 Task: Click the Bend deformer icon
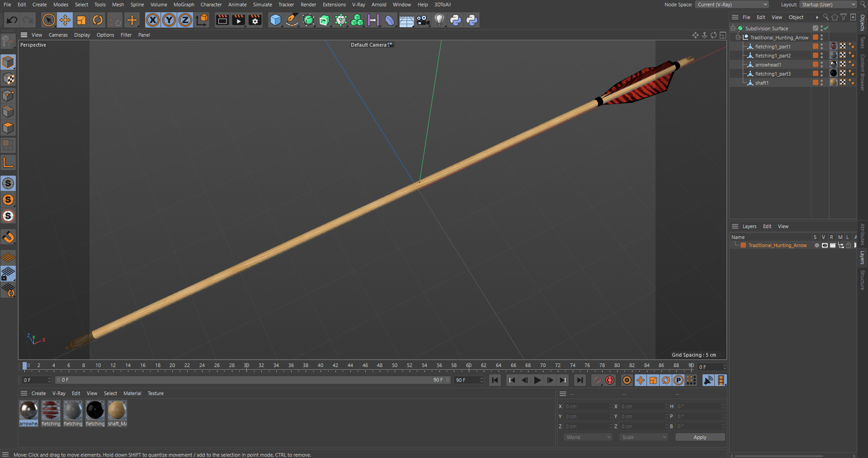coord(390,20)
